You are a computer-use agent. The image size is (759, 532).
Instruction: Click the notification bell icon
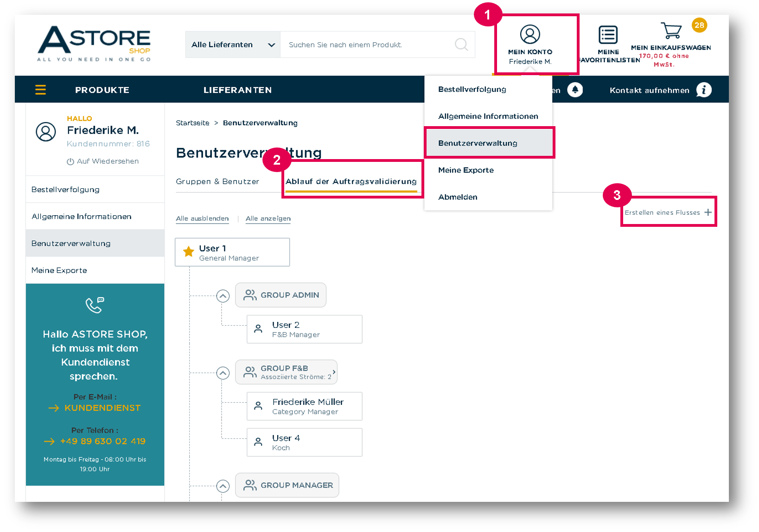click(575, 90)
